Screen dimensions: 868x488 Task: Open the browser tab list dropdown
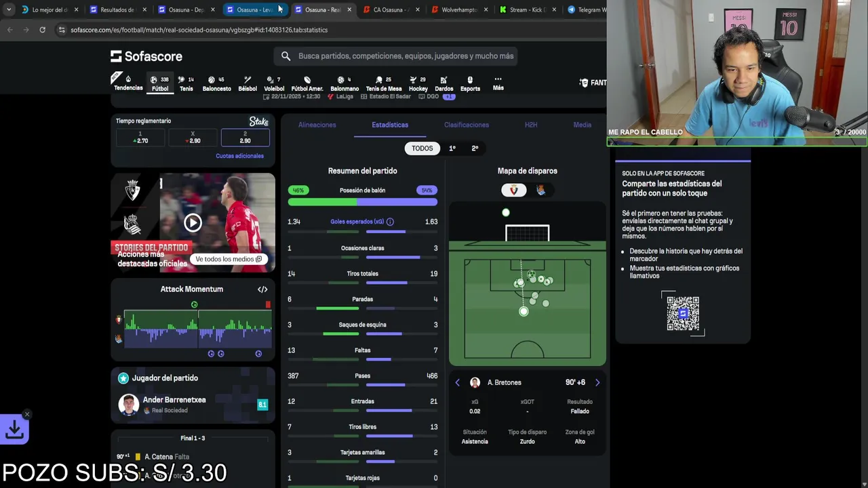9,9
